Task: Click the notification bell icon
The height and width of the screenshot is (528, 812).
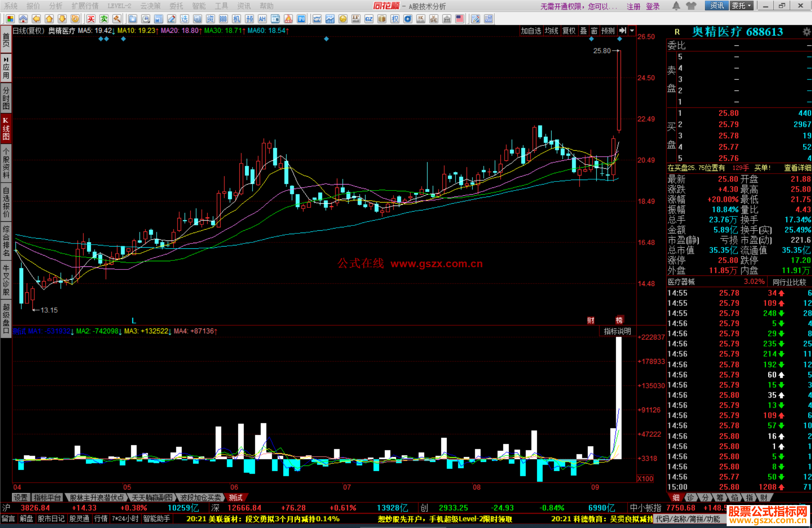Action: point(676,6)
